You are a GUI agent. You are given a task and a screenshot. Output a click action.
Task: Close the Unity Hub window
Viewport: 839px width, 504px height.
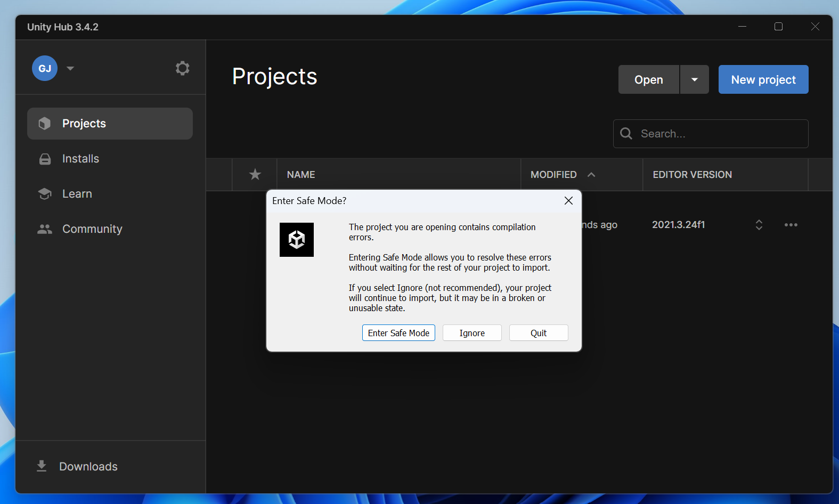815,27
